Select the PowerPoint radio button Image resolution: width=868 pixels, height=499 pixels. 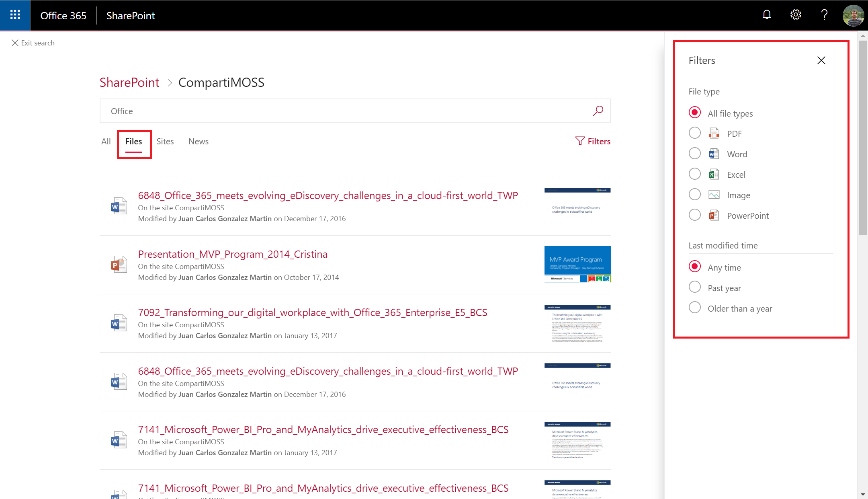click(694, 215)
